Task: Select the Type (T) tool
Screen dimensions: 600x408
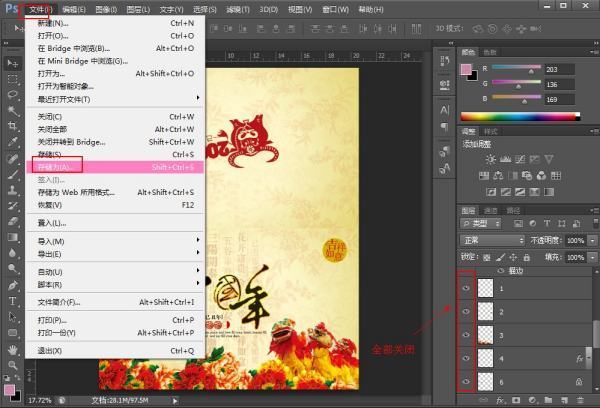Action: 13,300
